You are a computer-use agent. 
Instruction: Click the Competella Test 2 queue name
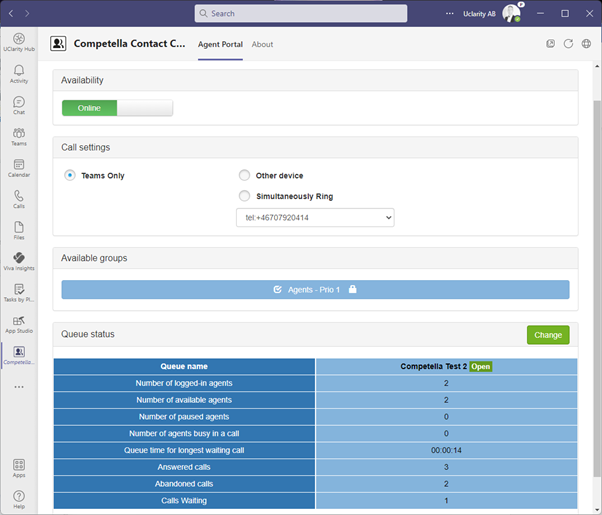[x=433, y=366]
